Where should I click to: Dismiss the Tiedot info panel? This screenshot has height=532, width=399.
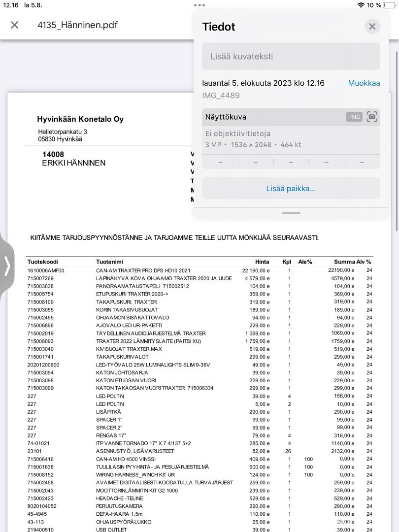[372, 27]
